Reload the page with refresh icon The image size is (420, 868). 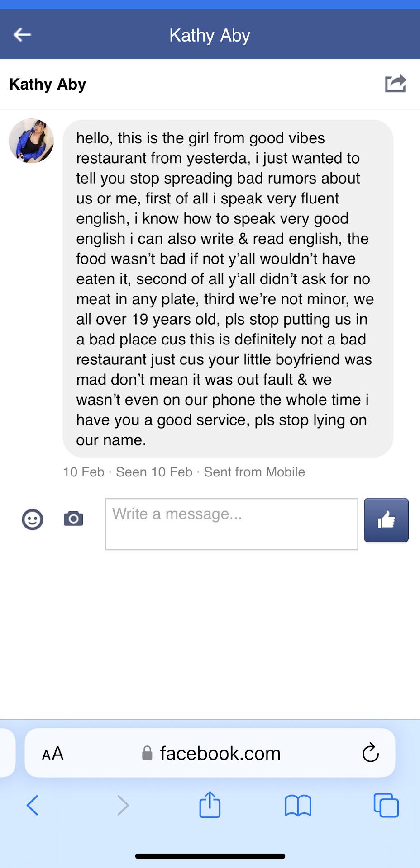click(x=370, y=753)
